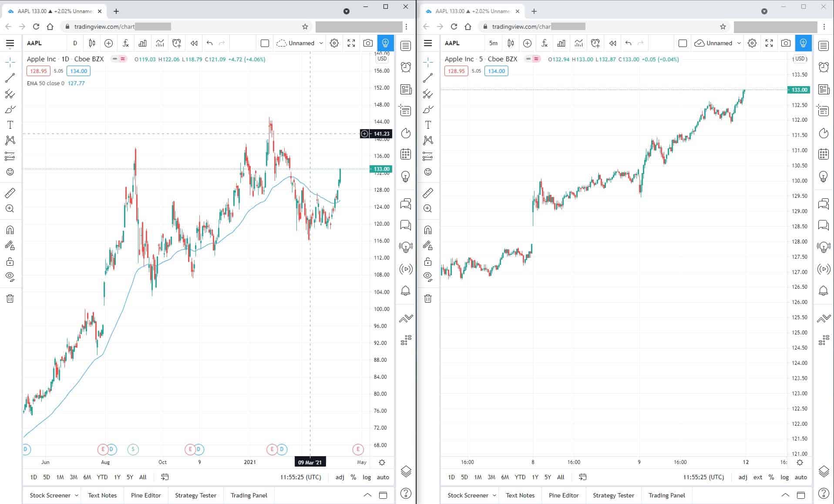The height and width of the screenshot is (504, 834).
Task: Click the 11:55:25 UTC timezone label
Action: tap(301, 477)
